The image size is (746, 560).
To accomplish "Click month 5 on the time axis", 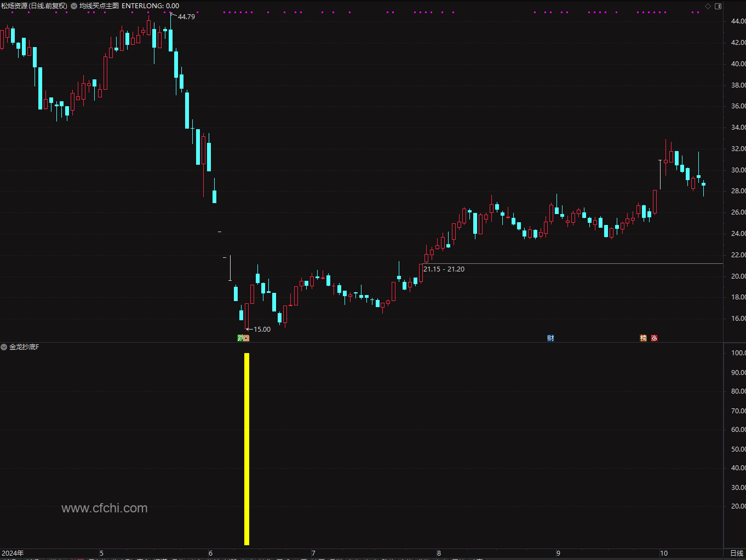I will tap(101, 553).
